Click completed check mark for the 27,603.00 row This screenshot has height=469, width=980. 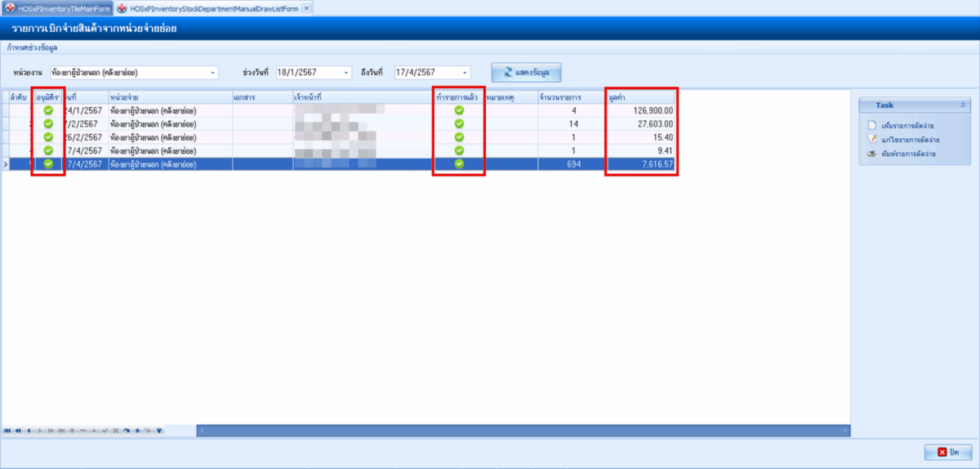point(459,123)
